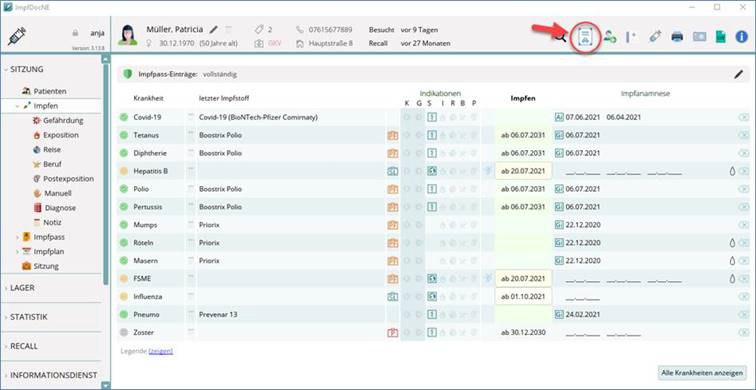Viewport: 756px width, 390px height.
Task: Expand the RECALL section
Action: click(x=5, y=346)
